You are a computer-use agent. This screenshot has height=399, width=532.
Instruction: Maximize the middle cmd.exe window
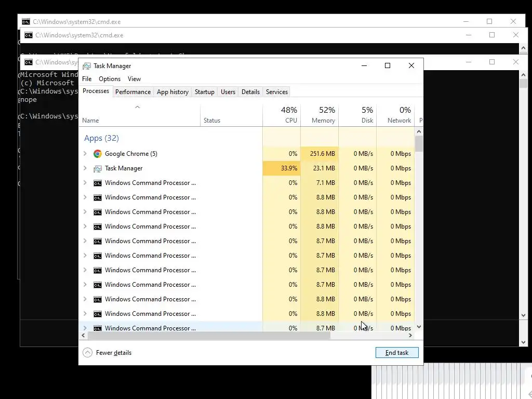(x=492, y=35)
